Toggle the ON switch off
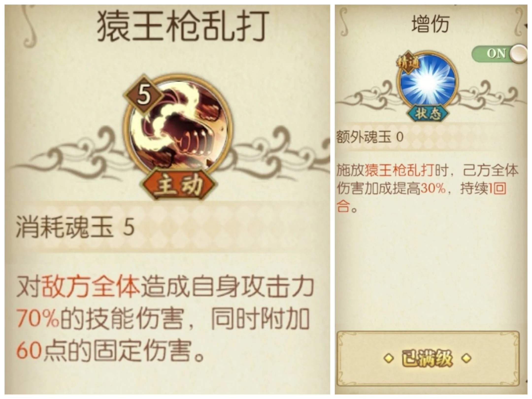The height and width of the screenshot is (399, 532). pyautogui.click(x=499, y=53)
